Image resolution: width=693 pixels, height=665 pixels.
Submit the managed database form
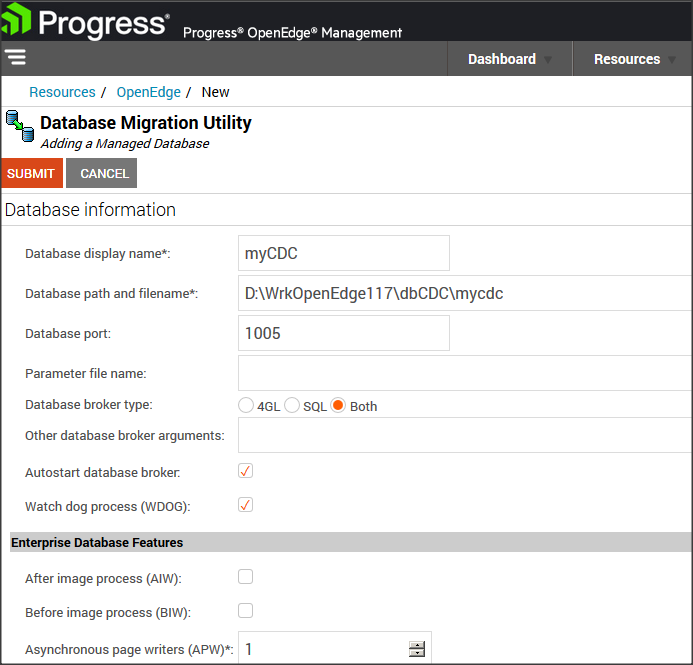point(32,173)
